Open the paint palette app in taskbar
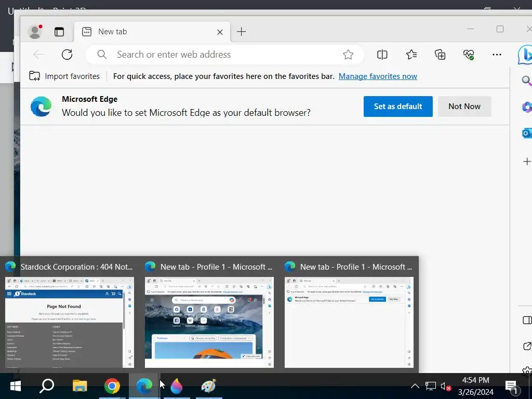Viewport: 532px width, 399px height. (x=209, y=386)
